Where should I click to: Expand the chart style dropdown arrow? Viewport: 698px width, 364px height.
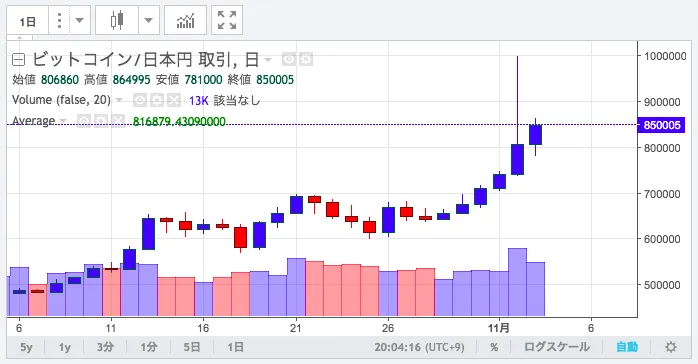149,20
